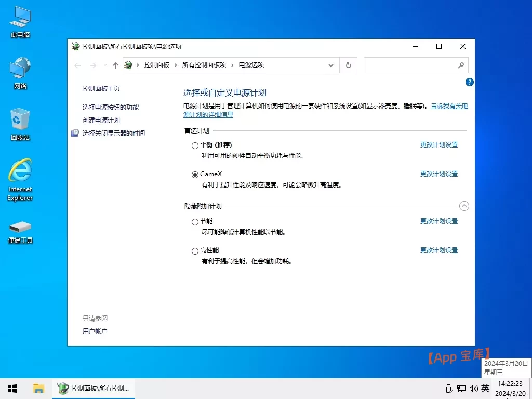Click the back navigation arrow
The height and width of the screenshot is (399, 532).
[77, 65]
